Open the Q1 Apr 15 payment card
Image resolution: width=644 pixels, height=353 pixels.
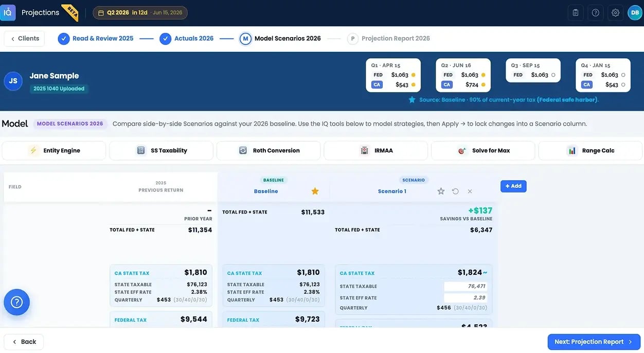(x=393, y=76)
